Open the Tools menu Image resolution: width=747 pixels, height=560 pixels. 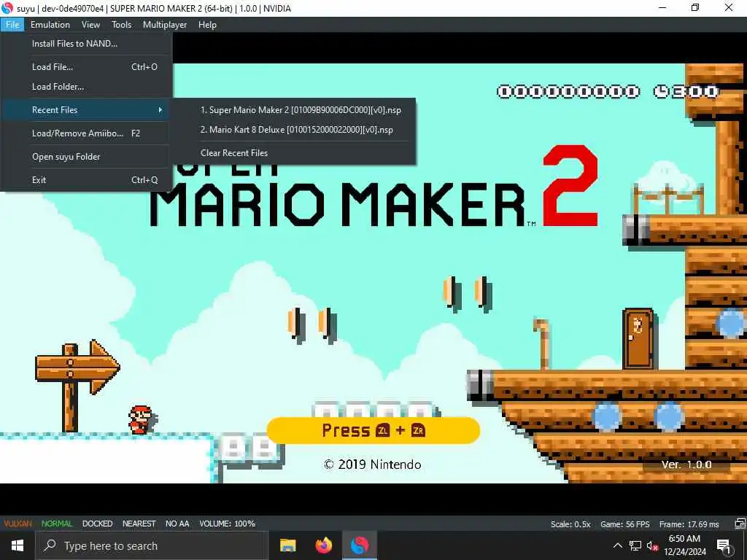(122, 25)
